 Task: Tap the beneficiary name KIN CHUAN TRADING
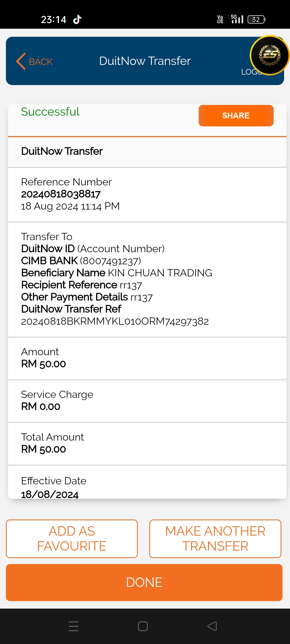[160, 273]
